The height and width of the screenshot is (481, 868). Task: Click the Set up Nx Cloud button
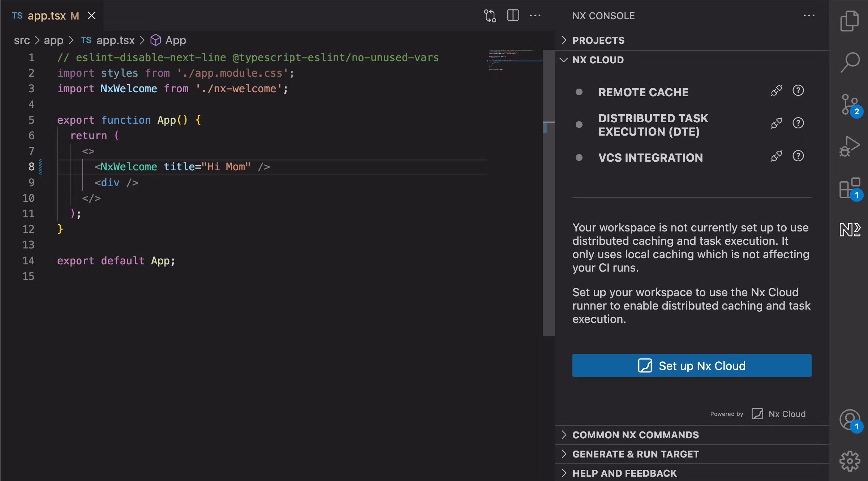692,366
